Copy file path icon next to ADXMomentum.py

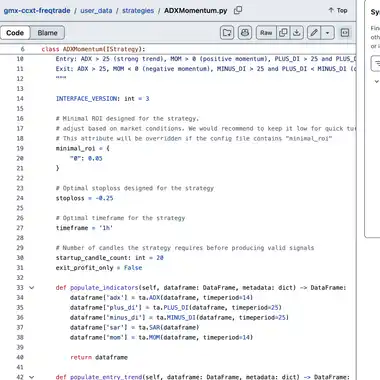pos(238,10)
